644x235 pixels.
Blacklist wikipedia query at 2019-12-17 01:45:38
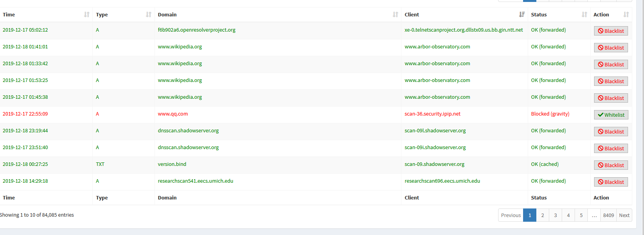(x=611, y=98)
